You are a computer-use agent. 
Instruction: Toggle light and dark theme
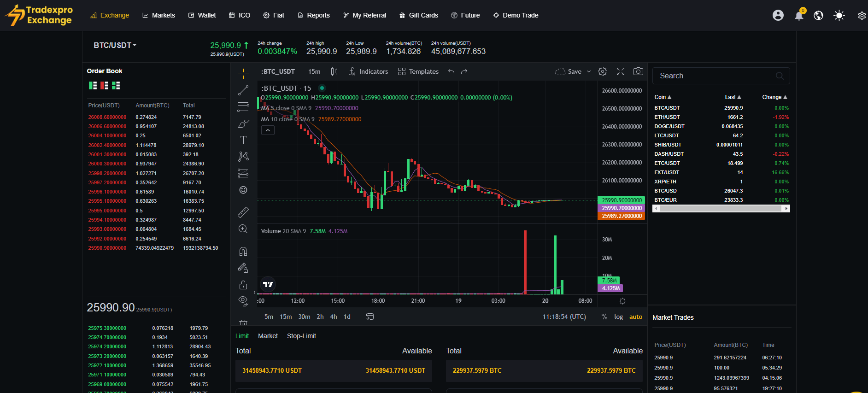tap(839, 16)
